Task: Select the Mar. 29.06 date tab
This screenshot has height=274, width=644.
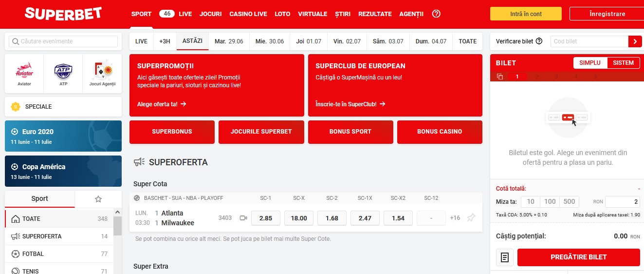Action: [x=229, y=41]
